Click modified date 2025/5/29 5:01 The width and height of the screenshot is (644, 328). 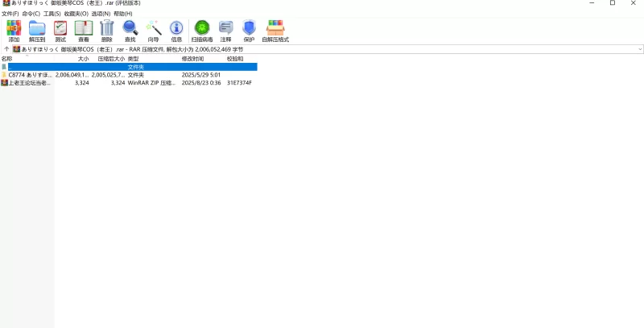pyautogui.click(x=201, y=75)
